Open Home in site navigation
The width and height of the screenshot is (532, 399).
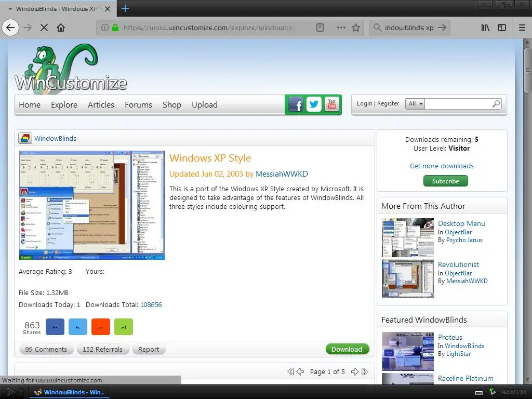pyautogui.click(x=30, y=105)
